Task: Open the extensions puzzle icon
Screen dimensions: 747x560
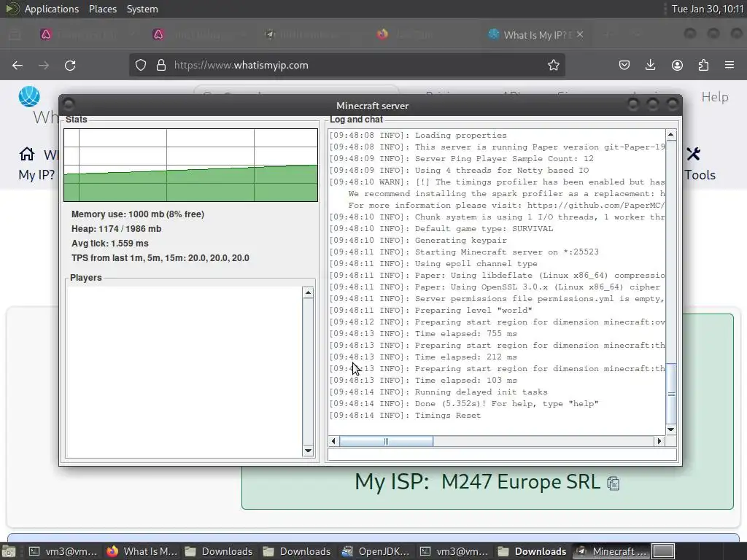Action: pos(703,65)
